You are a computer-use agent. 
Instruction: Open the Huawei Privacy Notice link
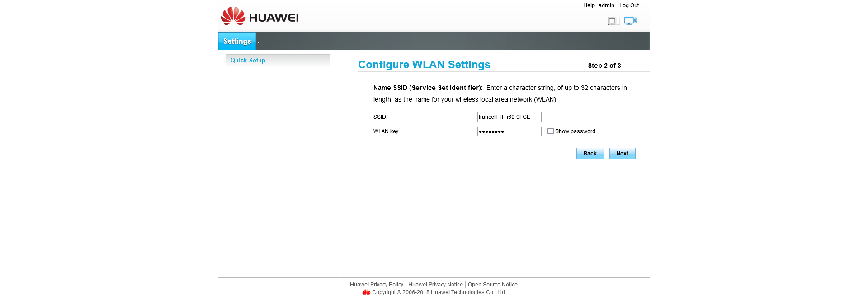coord(435,285)
